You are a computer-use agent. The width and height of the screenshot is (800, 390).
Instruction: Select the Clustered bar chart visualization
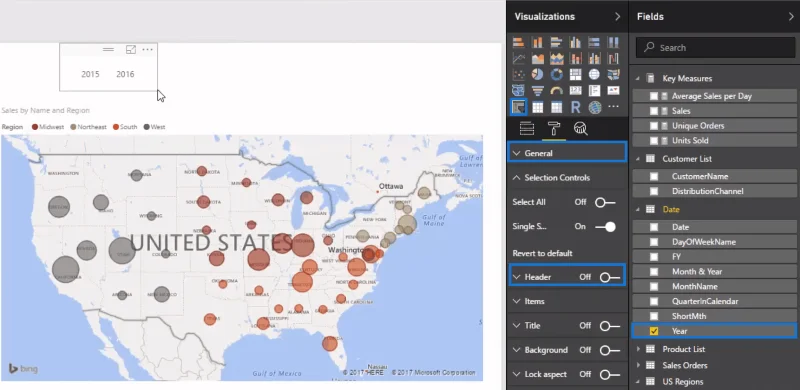[556, 42]
